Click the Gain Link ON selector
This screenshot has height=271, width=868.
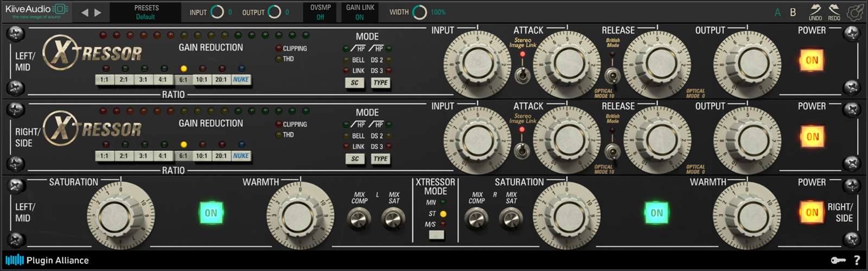point(360,12)
